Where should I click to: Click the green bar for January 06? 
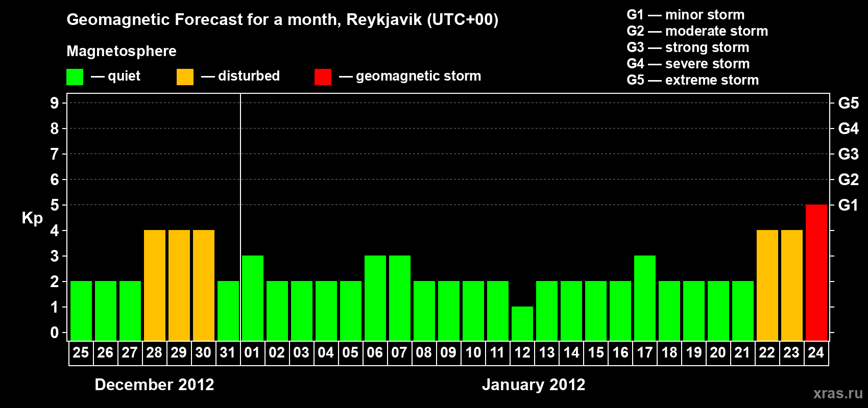375,298
